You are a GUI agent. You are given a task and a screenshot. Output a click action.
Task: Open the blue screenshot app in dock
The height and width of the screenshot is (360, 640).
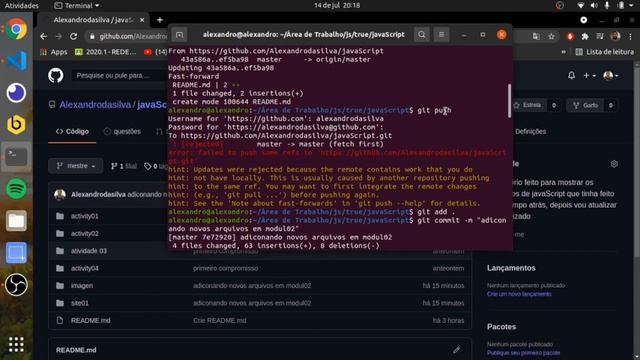[16, 253]
